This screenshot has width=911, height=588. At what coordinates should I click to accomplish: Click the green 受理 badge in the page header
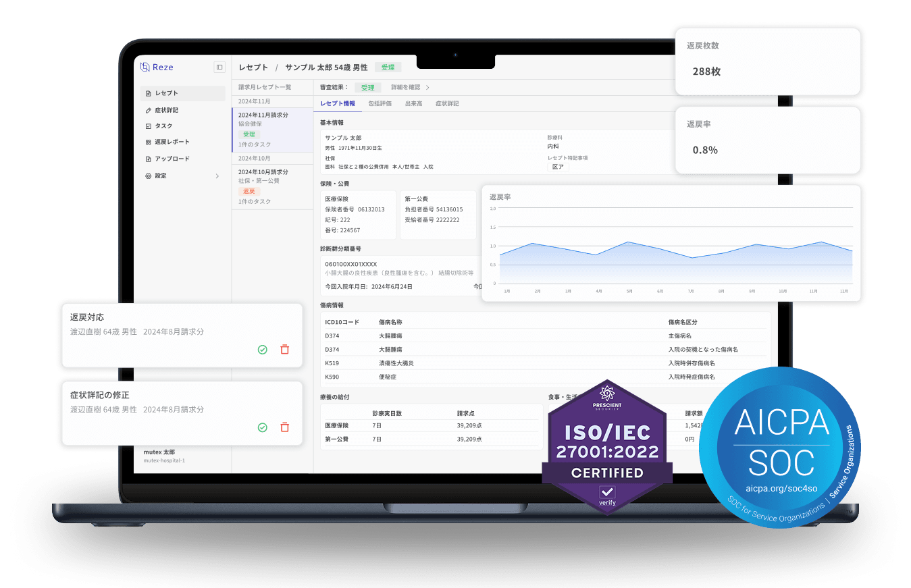(388, 68)
